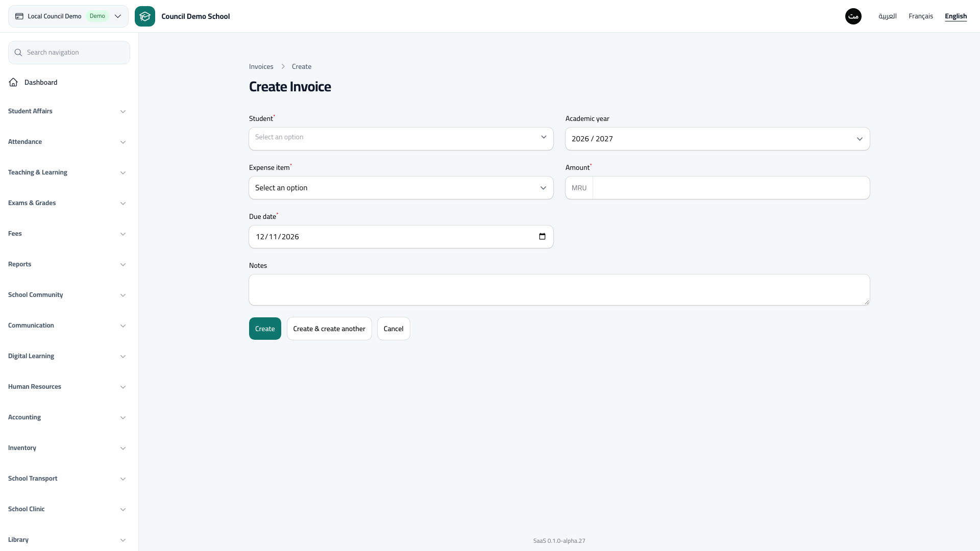Viewport: 980px width, 551px height.
Task: Click the Due date field
Action: (x=401, y=237)
